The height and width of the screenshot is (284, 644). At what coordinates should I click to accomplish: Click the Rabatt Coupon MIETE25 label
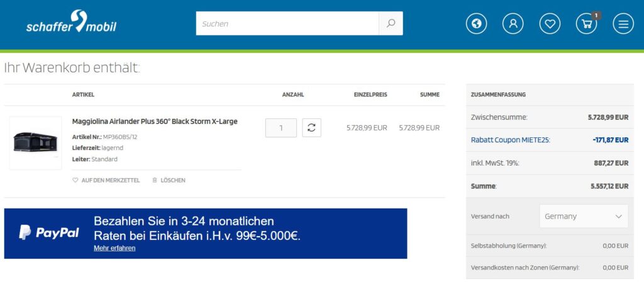[x=510, y=140]
